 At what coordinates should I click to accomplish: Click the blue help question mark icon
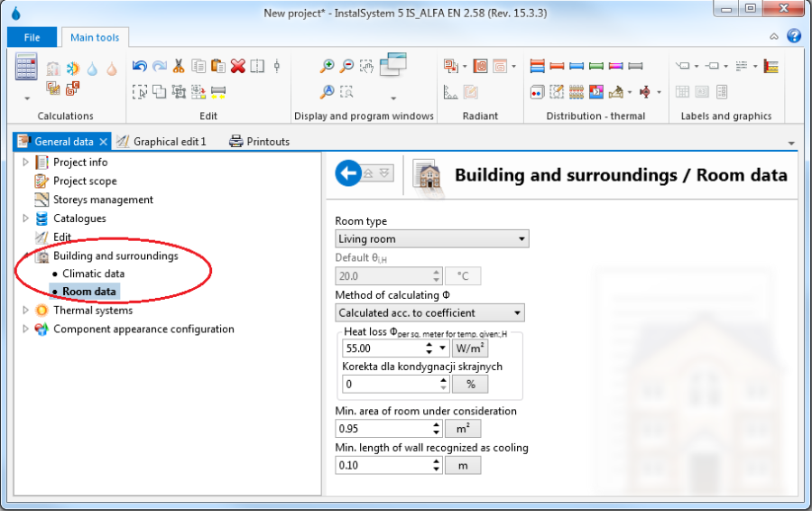point(794,36)
